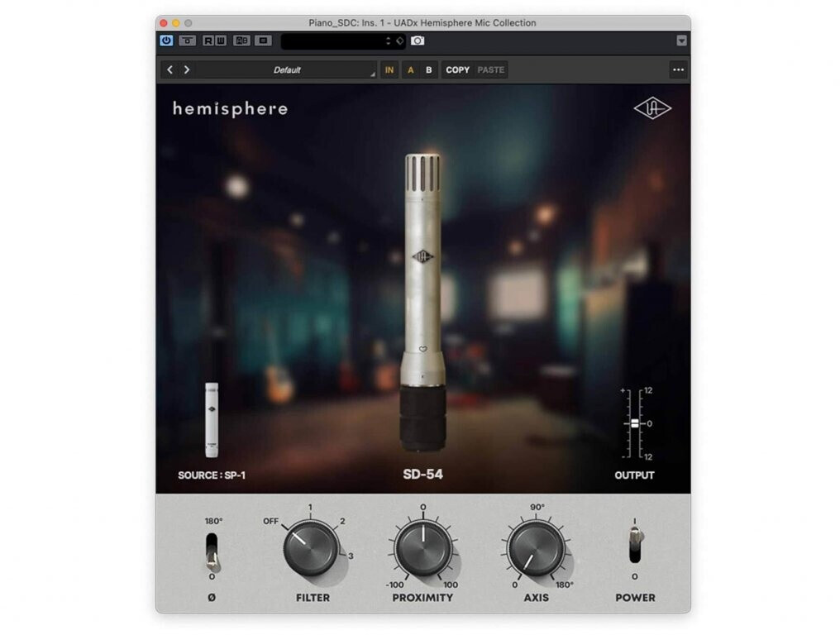The height and width of the screenshot is (635, 840).
Task: Click the OUTPUT level slider handle
Action: click(634, 423)
